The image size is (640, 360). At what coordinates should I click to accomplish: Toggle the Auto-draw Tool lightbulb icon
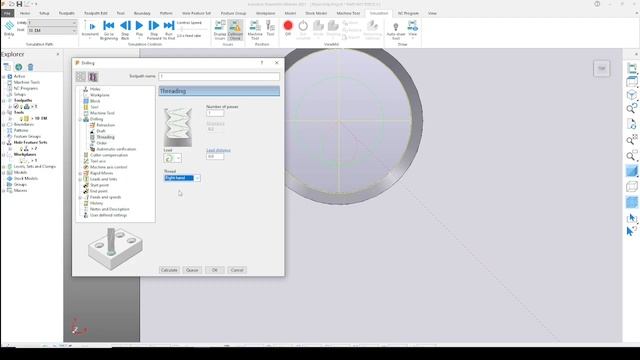click(396, 31)
